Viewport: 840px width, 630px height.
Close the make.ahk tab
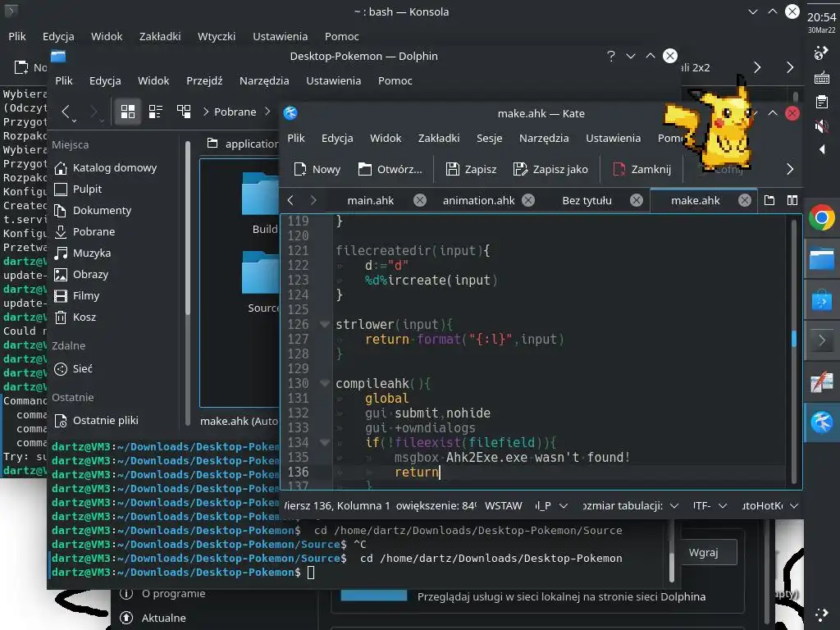pos(745,200)
